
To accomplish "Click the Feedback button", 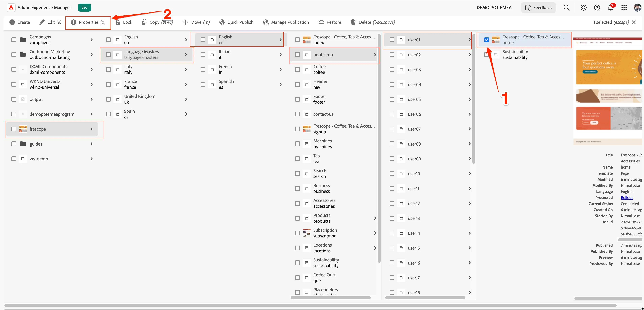I will (x=538, y=7).
